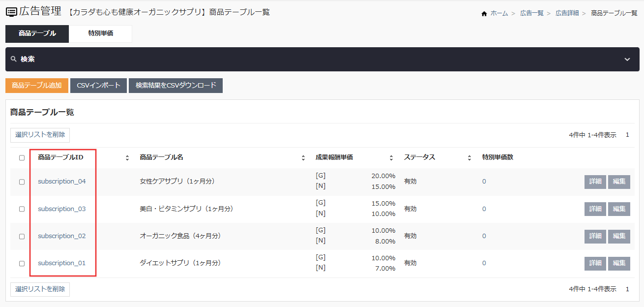
Task: Check the checkbox for subscription_01 row
Action: click(21, 263)
